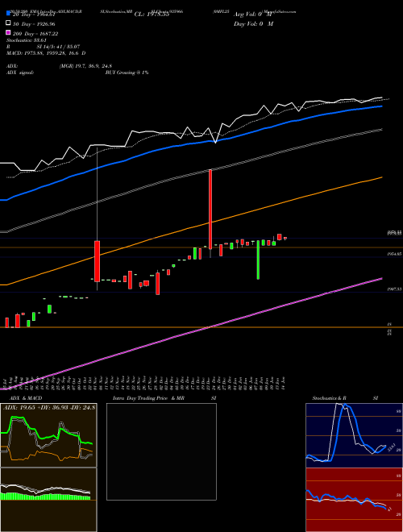Open the blue-background Stochastics mini chart
The width and height of the screenshot is (403, 532).
[354, 435]
